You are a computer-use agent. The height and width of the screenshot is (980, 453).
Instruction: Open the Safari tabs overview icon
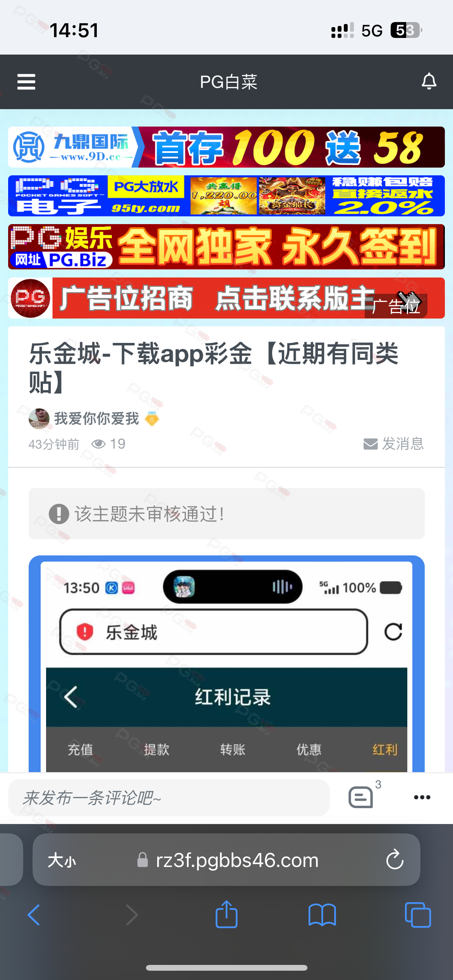tap(418, 915)
